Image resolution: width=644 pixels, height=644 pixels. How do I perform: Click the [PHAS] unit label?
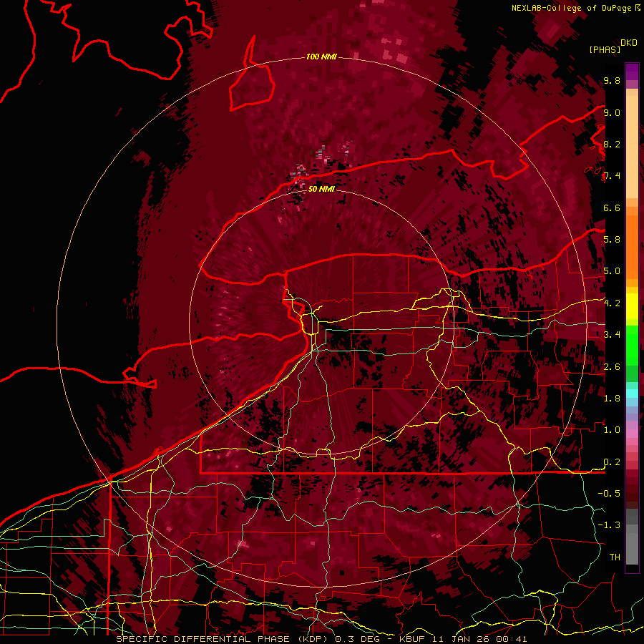(605, 49)
